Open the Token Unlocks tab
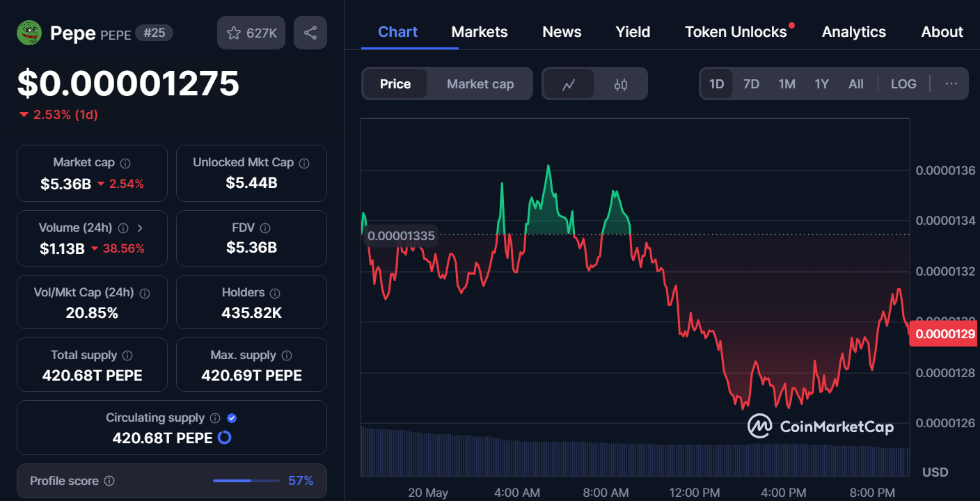This screenshot has height=501, width=980. [x=736, y=32]
